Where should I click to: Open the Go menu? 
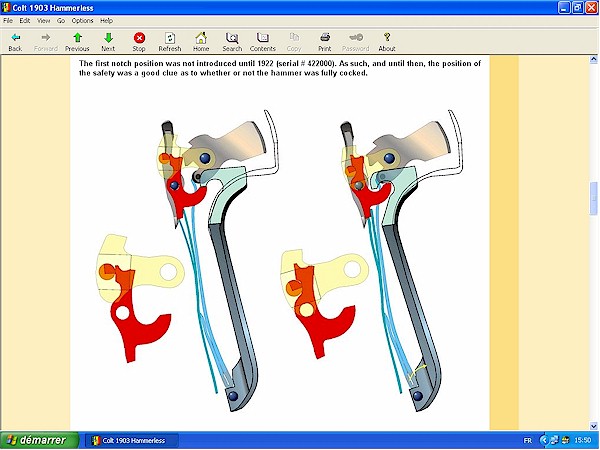(x=61, y=21)
